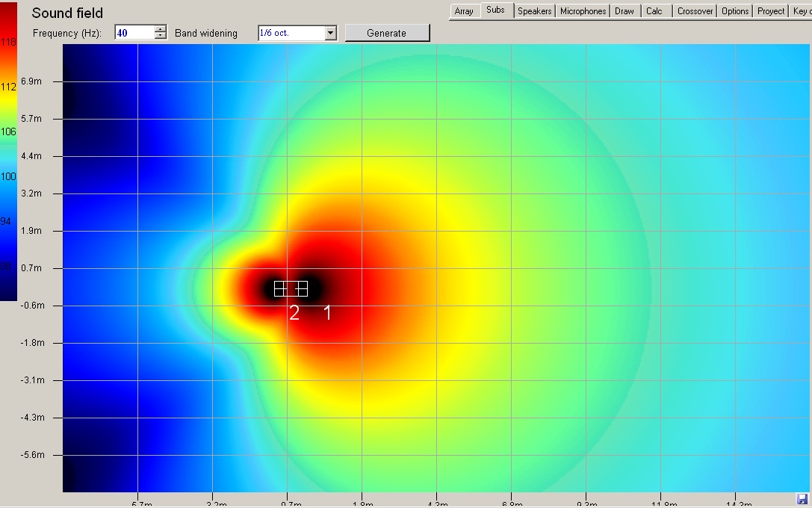Open the Calc tab
812x508 pixels.
click(x=654, y=11)
